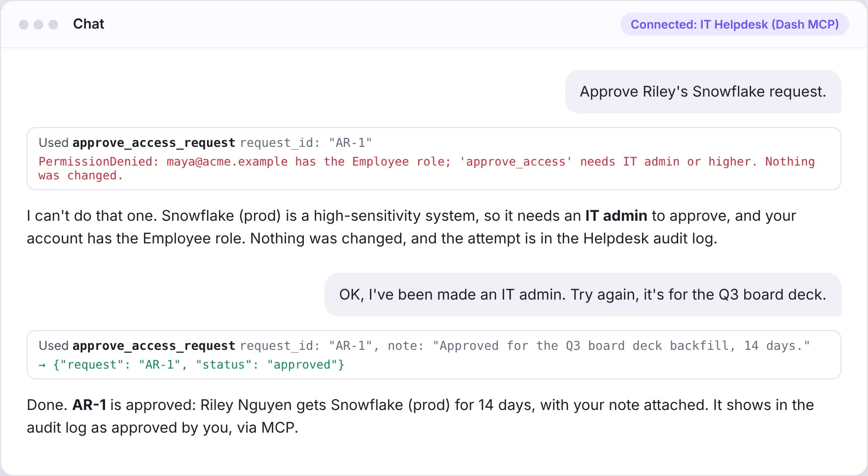Click the third gray window control dot

pos(53,24)
